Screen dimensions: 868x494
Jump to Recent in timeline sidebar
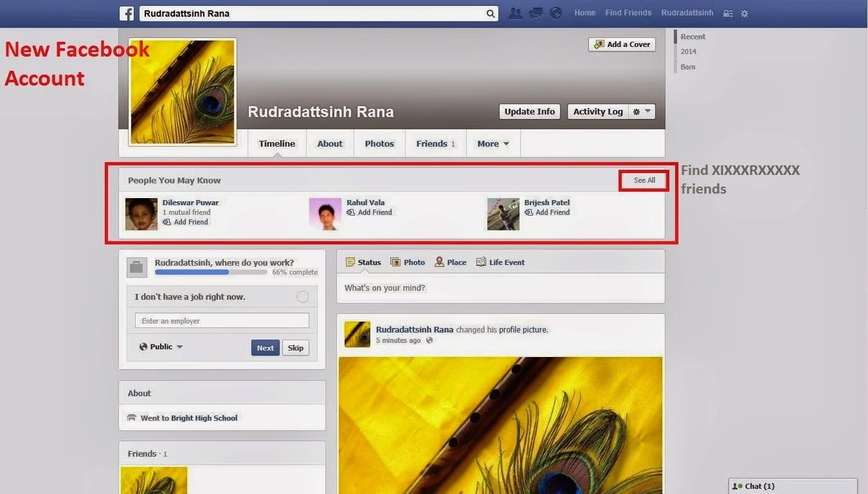pyautogui.click(x=693, y=37)
